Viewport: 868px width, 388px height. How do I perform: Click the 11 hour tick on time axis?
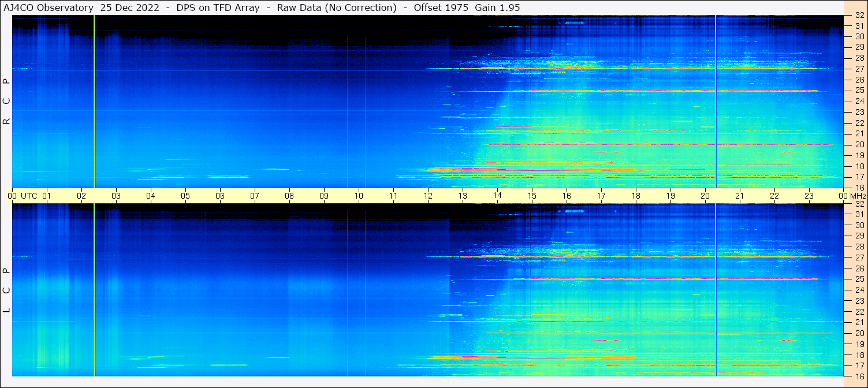click(393, 196)
